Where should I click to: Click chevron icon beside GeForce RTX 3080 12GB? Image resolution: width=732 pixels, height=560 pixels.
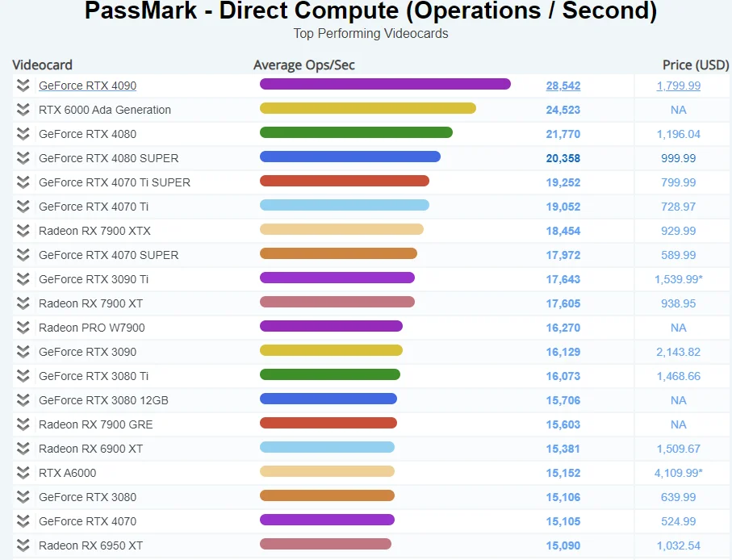[x=23, y=400]
